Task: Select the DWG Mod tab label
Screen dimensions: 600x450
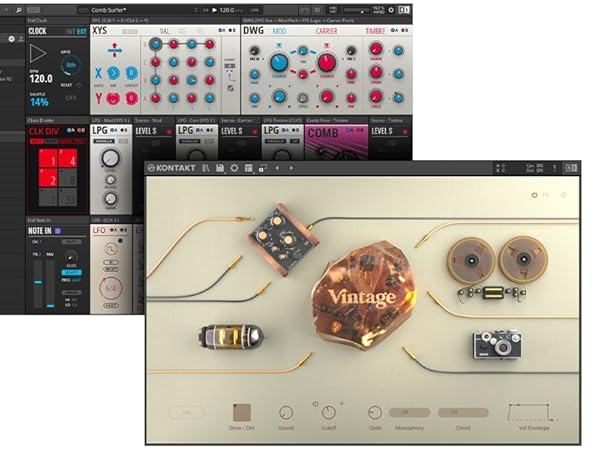Action: (x=279, y=31)
